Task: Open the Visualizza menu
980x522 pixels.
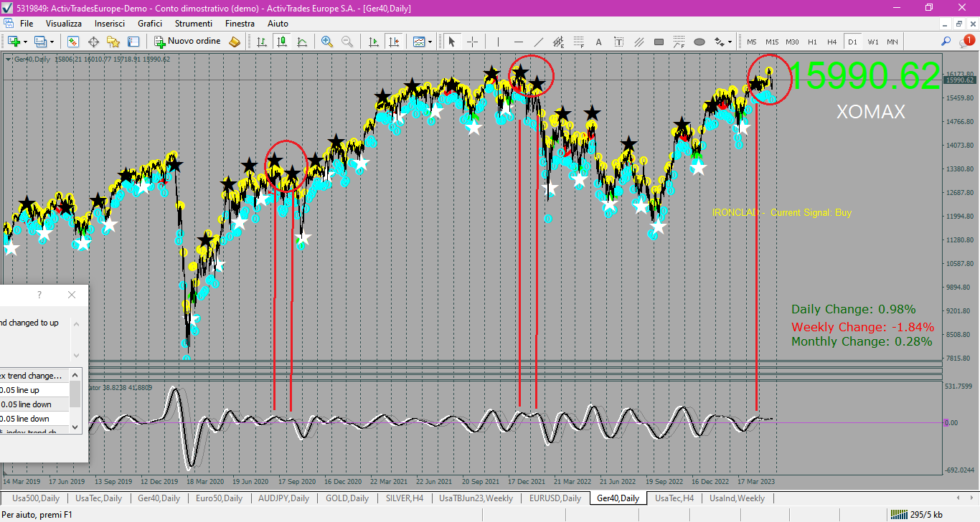Action: tap(64, 24)
